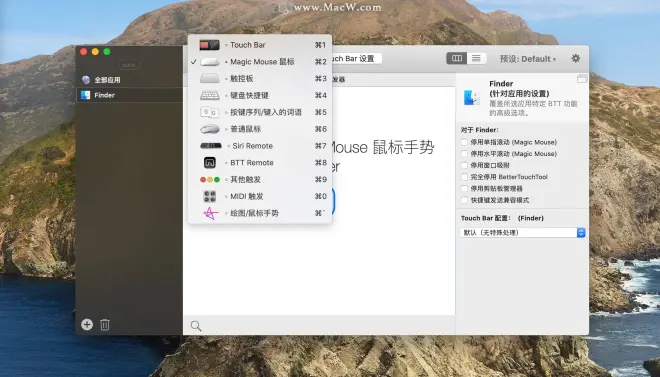Image resolution: width=660 pixels, height=377 pixels.
Task: Toggle 停用窗口吸附 checkbox
Action: (x=464, y=165)
